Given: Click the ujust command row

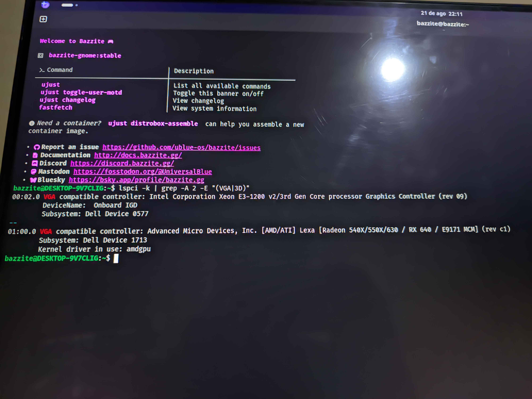Looking at the screenshot, I should coord(51,85).
